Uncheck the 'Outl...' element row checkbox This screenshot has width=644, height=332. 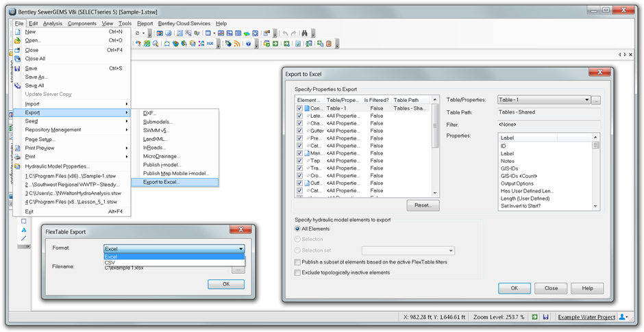click(300, 183)
